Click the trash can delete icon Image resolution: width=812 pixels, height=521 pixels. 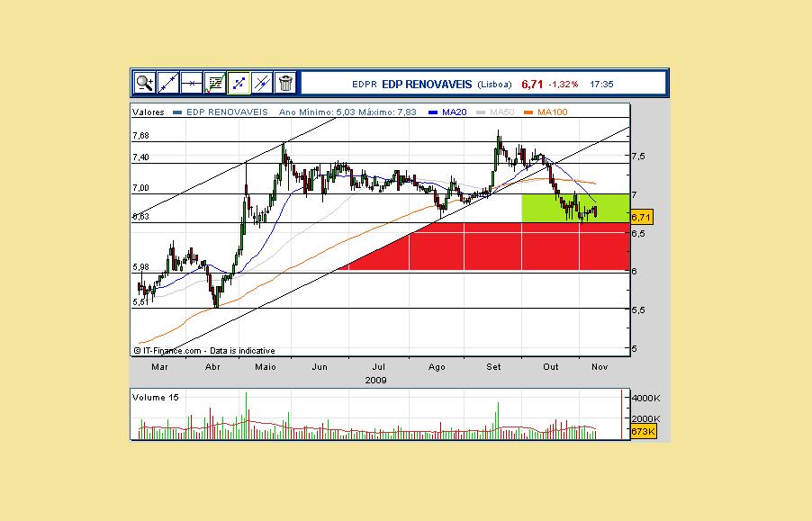point(285,83)
